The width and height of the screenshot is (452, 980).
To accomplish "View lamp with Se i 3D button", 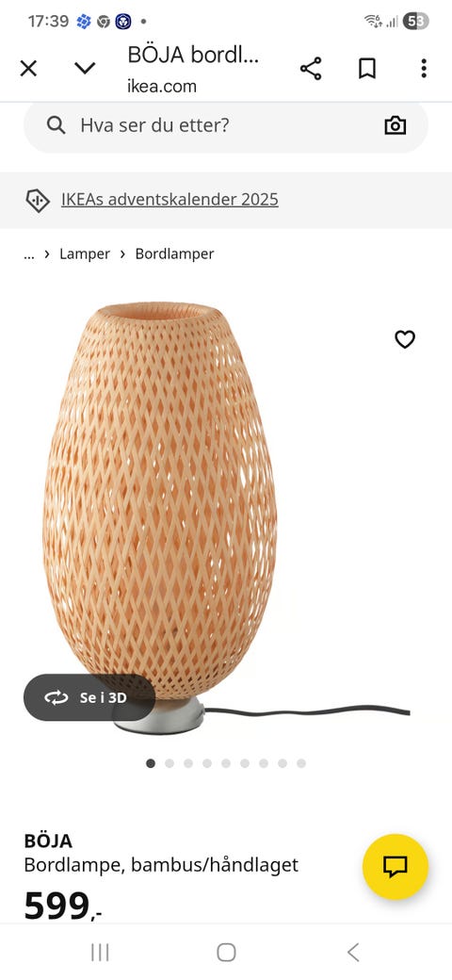I will tap(89, 697).
